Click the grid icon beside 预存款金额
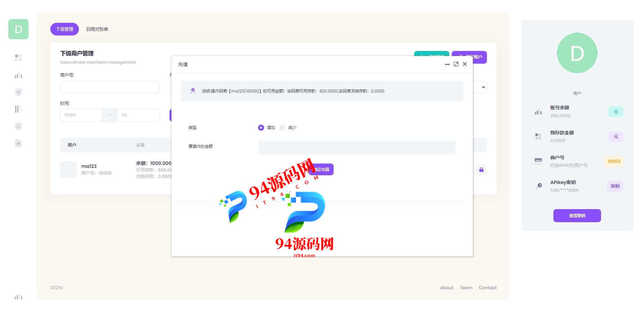This screenshot has width=644, height=311. click(538, 136)
